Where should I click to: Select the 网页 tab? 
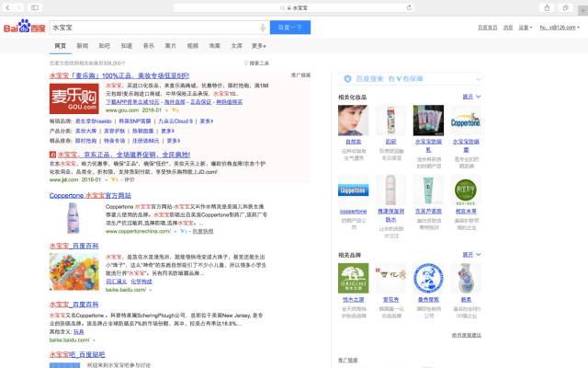pyautogui.click(x=60, y=46)
